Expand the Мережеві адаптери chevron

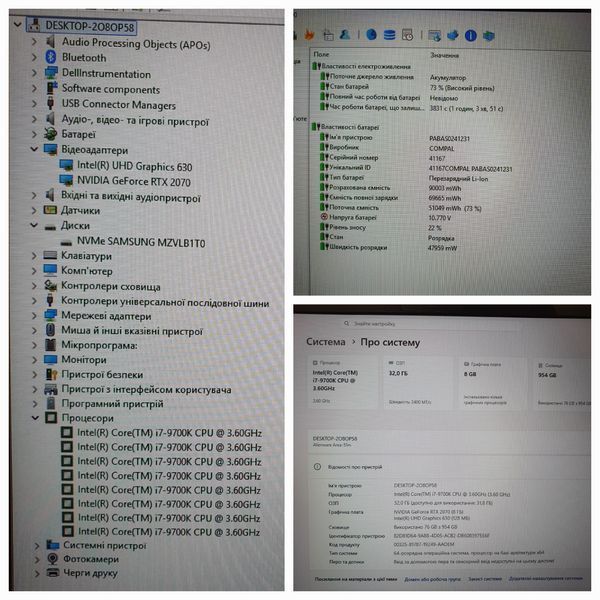pos(35,316)
